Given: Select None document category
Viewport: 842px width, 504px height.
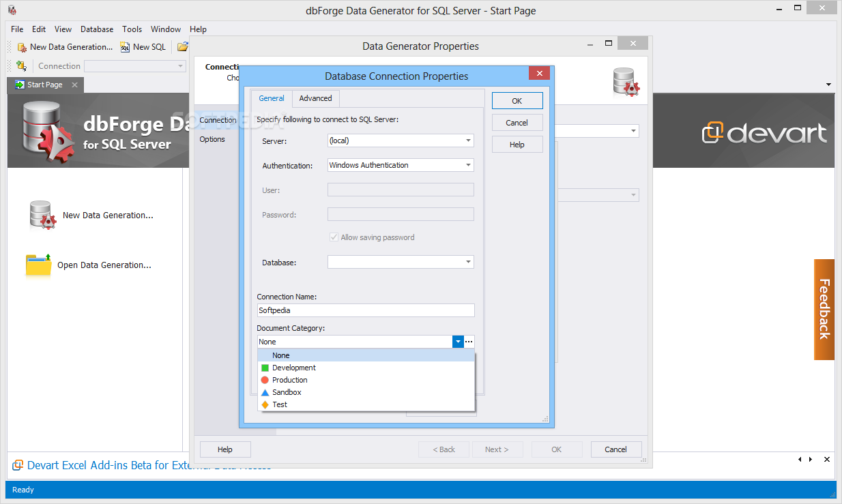Looking at the screenshot, I should [366, 355].
